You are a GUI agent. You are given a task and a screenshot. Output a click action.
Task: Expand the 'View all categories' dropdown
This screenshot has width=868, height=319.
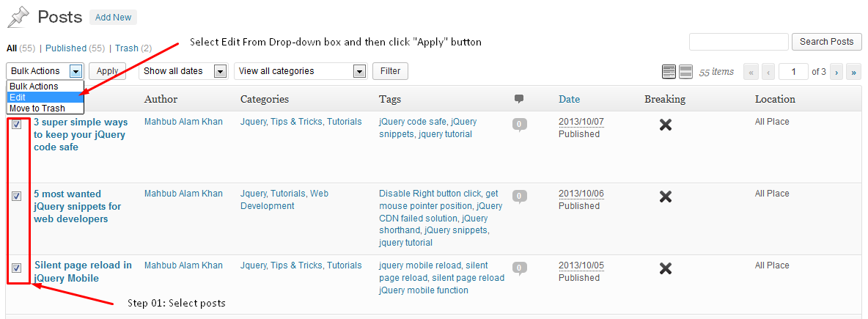(300, 71)
